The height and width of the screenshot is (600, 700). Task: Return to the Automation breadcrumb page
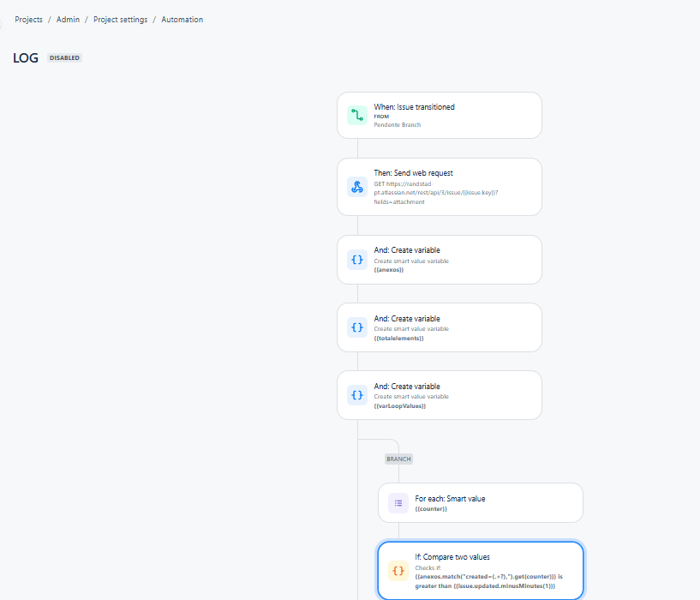click(x=182, y=20)
